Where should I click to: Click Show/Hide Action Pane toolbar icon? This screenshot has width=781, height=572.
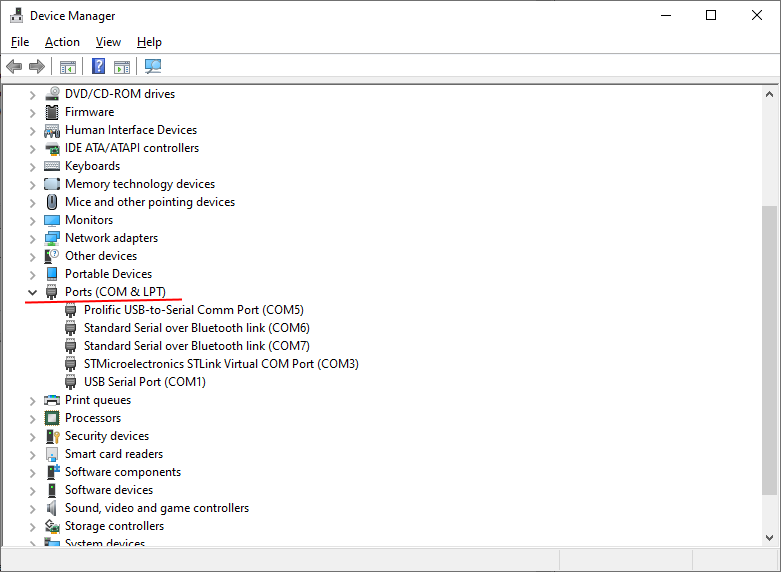(122, 67)
